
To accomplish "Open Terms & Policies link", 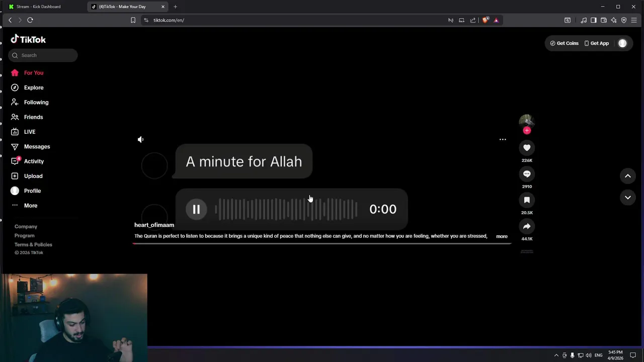I will (x=33, y=245).
